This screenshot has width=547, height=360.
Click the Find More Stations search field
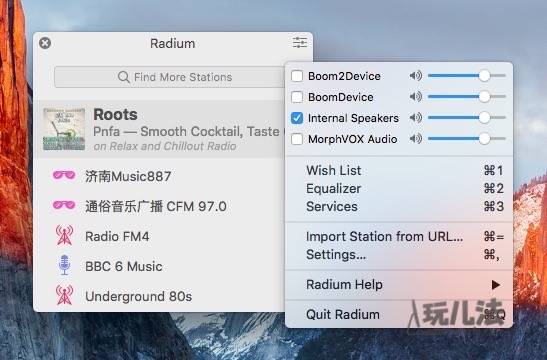pyautogui.click(x=170, y=77)
